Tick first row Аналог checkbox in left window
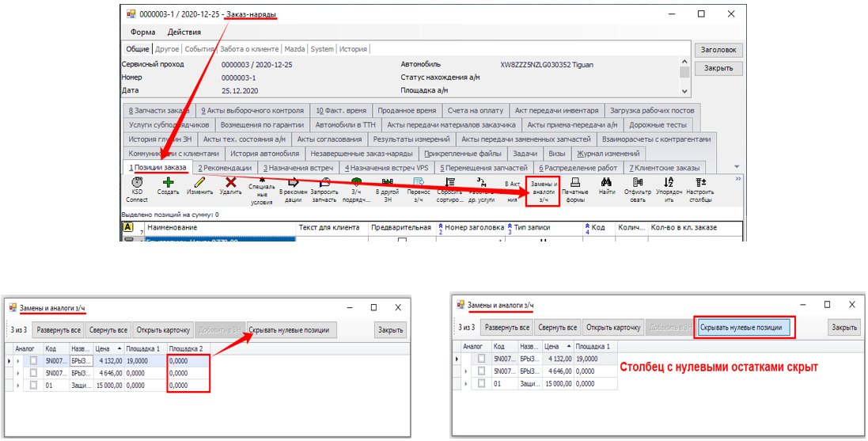 coord(33,360)
